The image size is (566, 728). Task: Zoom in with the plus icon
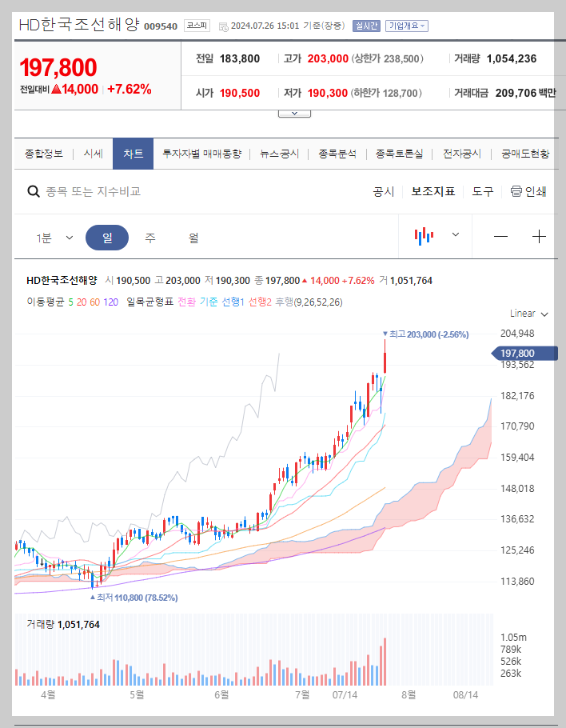point(539,236)
